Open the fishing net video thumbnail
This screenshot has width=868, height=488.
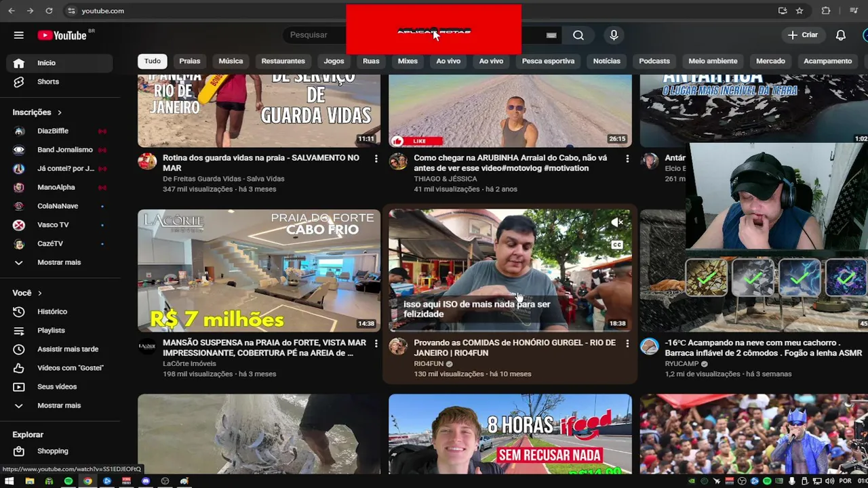coord(259,434)
